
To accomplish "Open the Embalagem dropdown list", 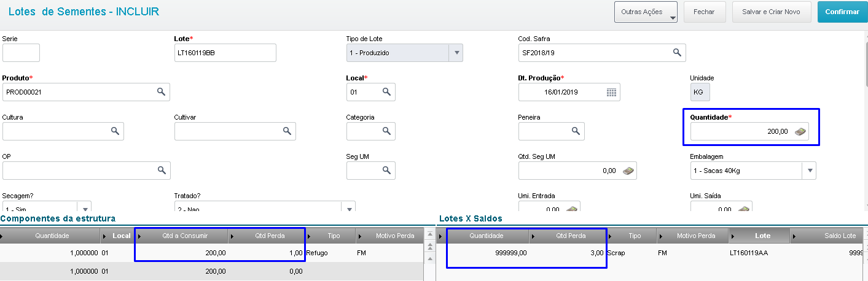I will [810, 171].
